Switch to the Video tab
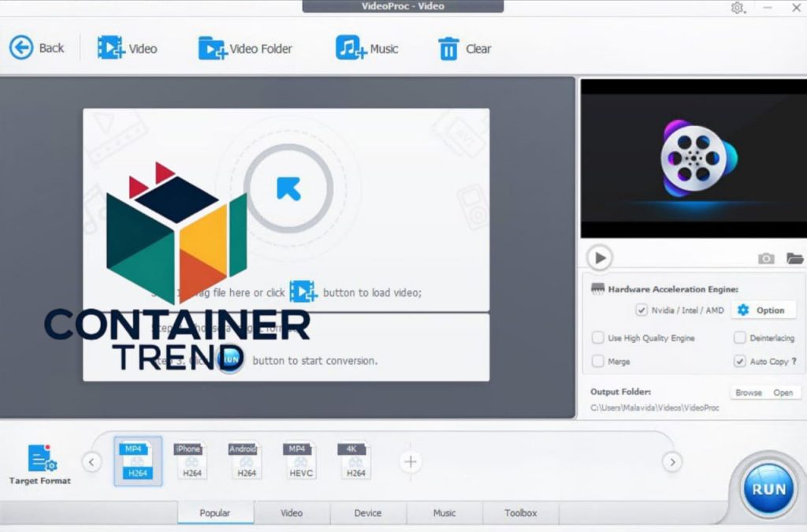Viewport: 807px width, 532px height. point(292,512)
